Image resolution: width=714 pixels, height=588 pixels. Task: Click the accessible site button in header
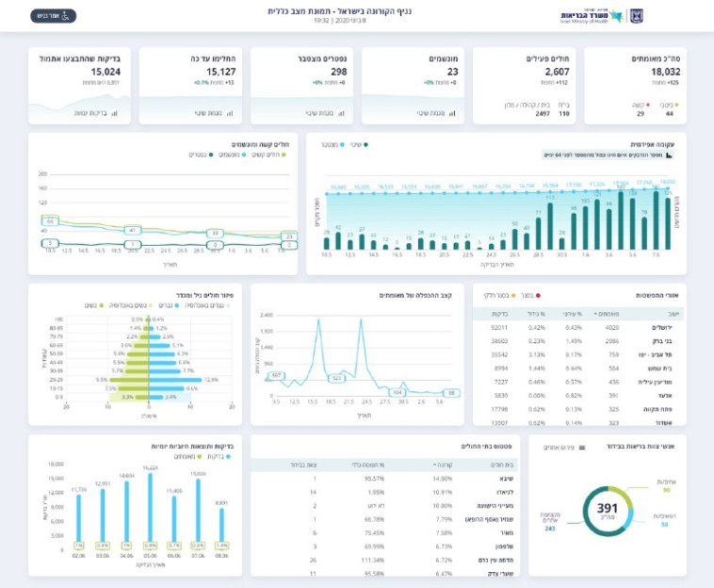53,15
